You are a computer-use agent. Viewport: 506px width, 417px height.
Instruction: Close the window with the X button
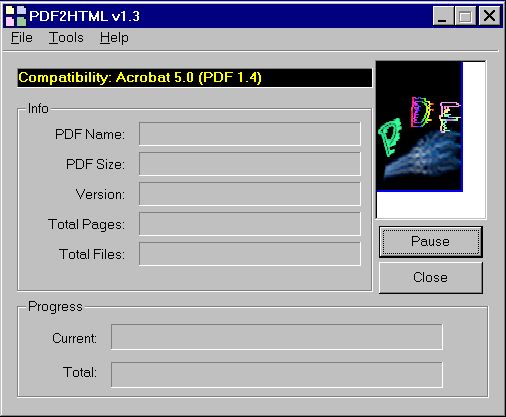pos(489,16)
